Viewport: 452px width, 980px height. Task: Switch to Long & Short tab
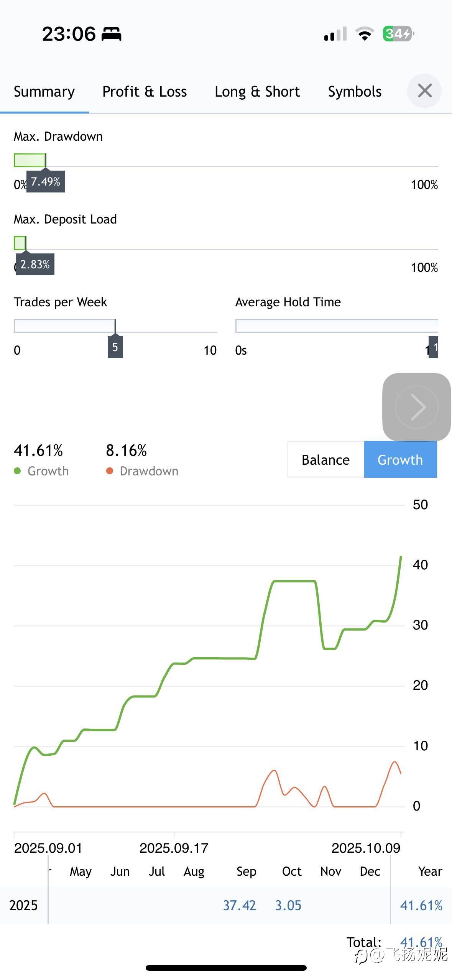[x=257, y=92]
